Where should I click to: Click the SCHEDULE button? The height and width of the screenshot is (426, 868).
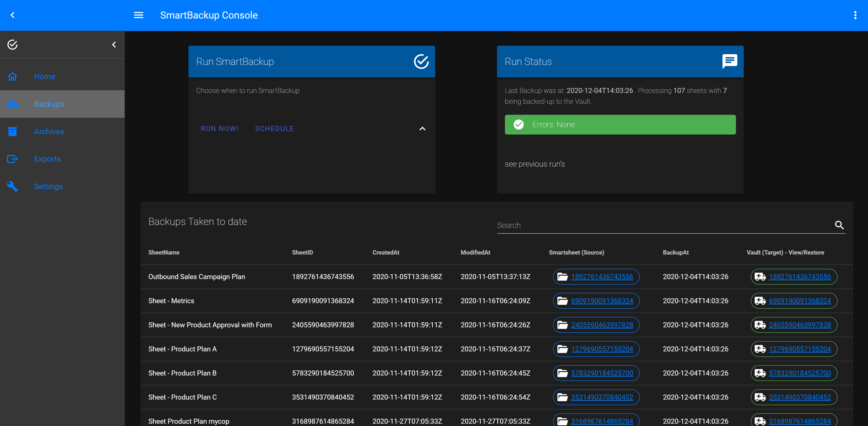pyautogui.click(x=275, y=129)
